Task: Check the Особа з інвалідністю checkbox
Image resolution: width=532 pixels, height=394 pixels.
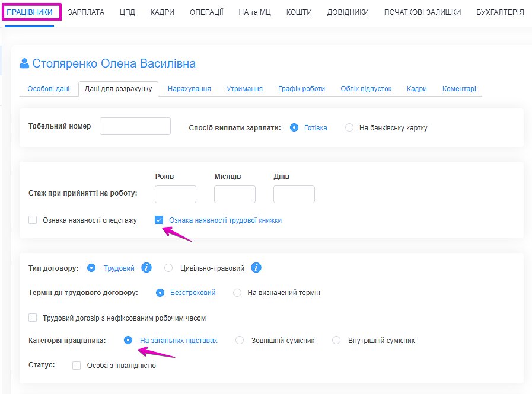Action: point(77,366)
